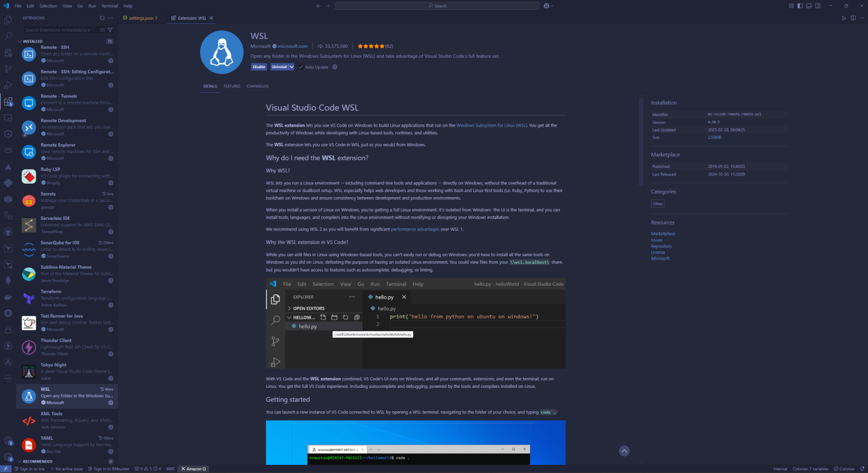
Task: Open editor more actions ellipsis
Action: click(x=862, y=18)
